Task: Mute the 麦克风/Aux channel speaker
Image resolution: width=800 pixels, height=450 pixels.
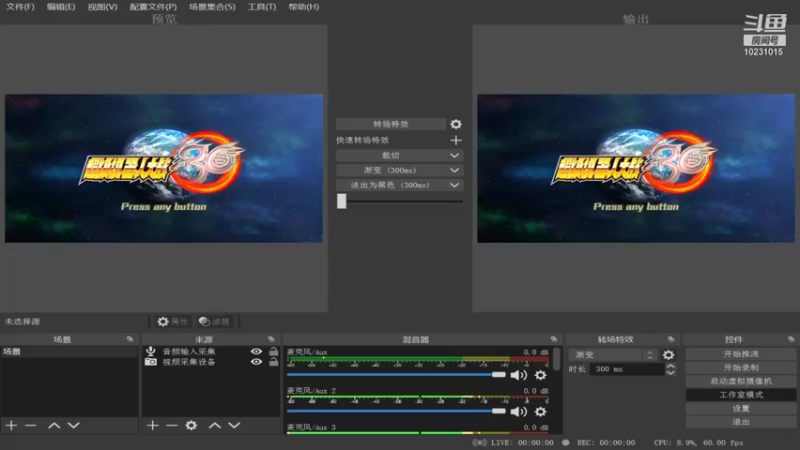Action: 519,375
